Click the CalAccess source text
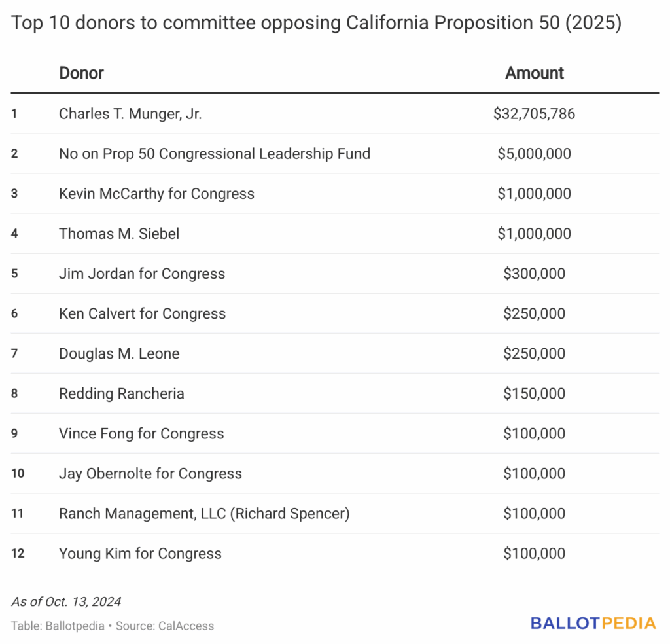The height and width of the screenshot is (644, 670). tap(186, 626)
